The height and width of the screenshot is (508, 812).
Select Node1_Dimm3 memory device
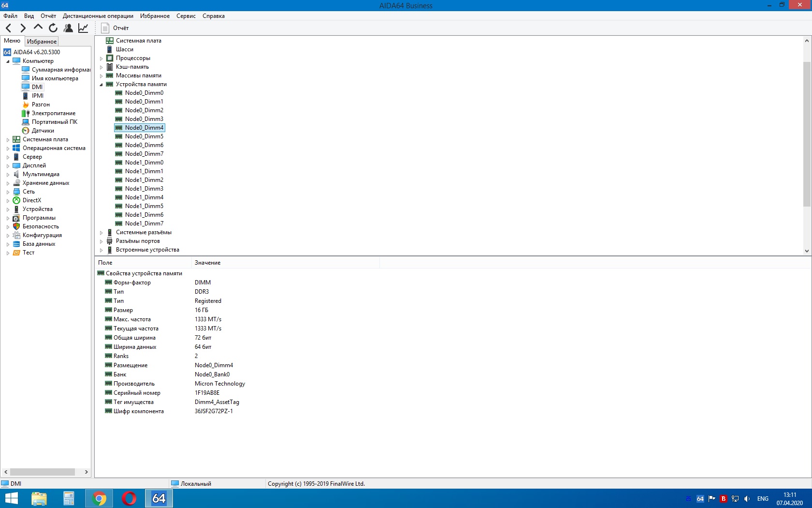click(144, 189)
